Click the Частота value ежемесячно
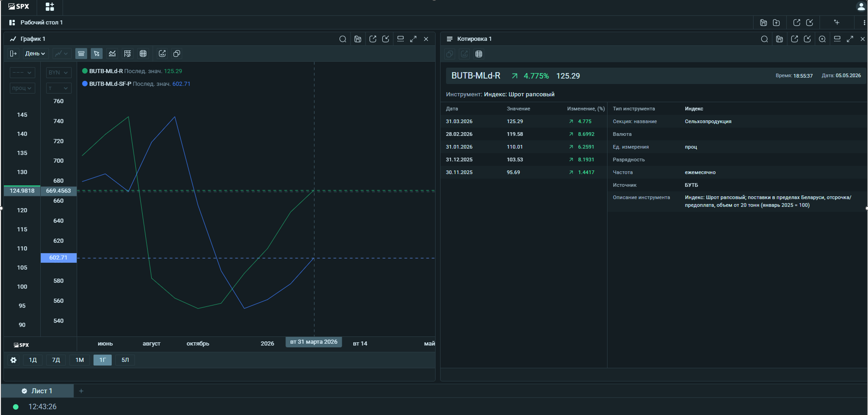 (x=700, y=172)
